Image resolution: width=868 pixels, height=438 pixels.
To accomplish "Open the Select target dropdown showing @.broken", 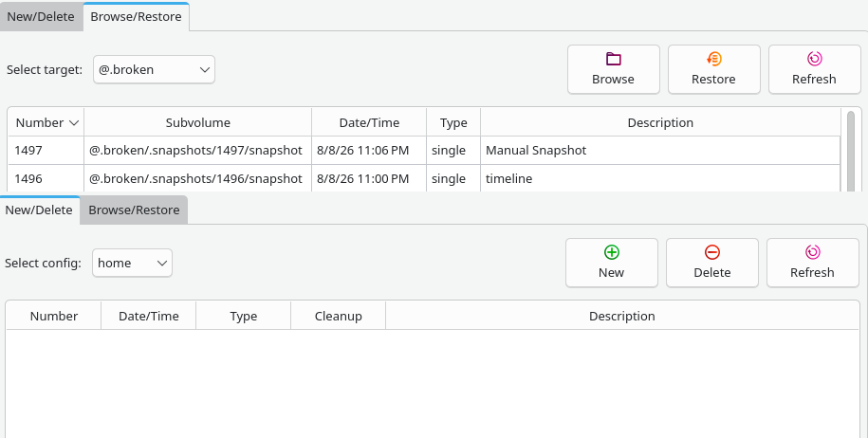I will [154, 70].
